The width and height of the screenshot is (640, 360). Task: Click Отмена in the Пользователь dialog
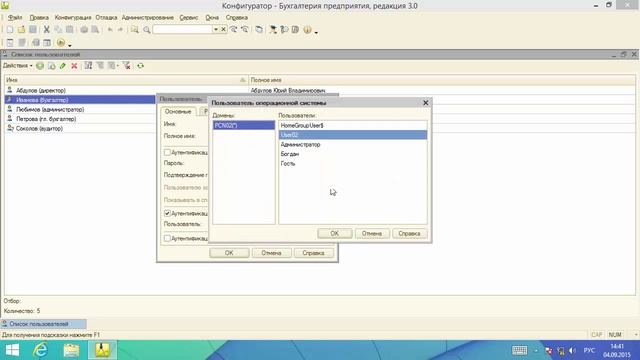[x=271, y=253]
